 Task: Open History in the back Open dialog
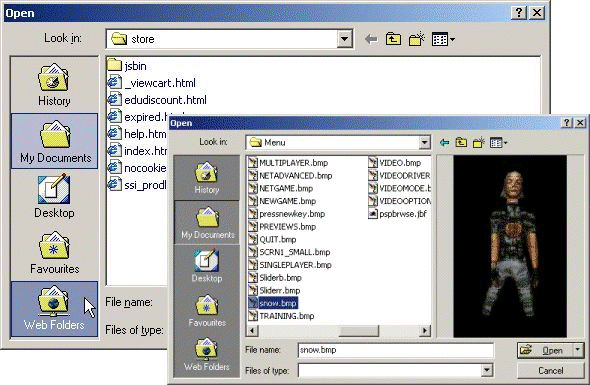coord(54,85)
